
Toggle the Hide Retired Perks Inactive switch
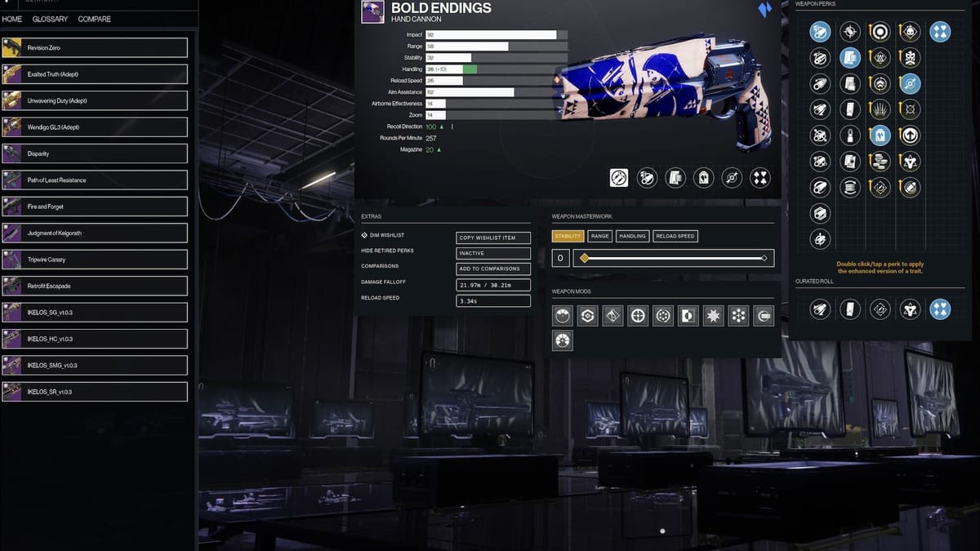click(x=493, y=253)
